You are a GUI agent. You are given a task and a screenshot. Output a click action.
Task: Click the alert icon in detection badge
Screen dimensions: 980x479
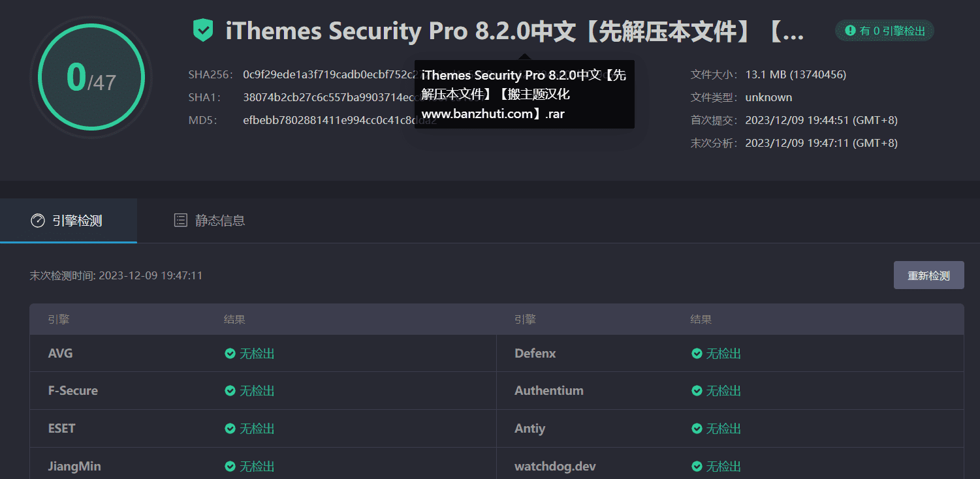850,31
